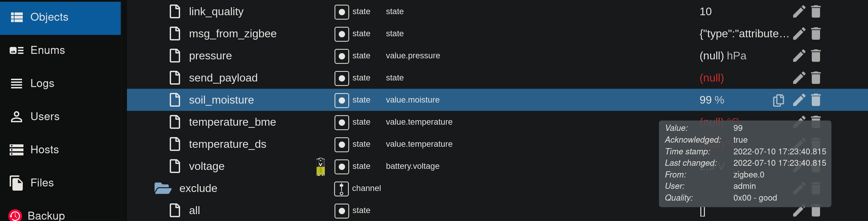
Task: Collapse the exclude channel folder
Action: pos(163,188)
